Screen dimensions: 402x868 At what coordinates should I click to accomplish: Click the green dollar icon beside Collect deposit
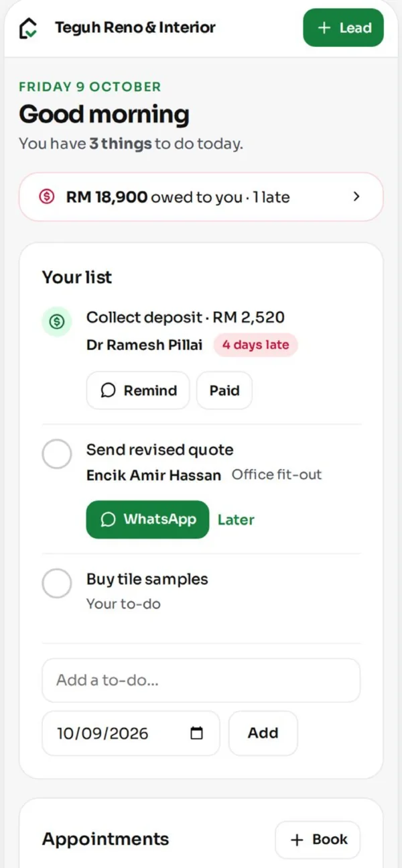pyautogui.click(x=57, y=322)
